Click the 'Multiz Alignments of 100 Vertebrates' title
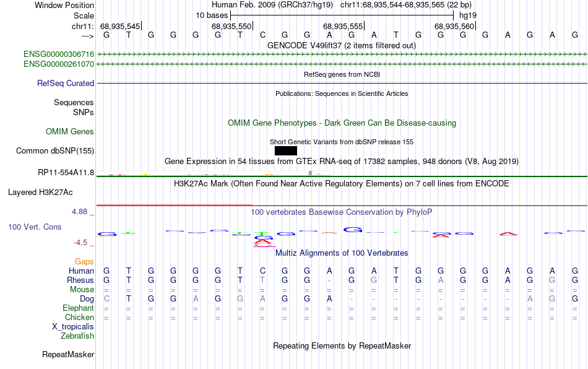 [x=342, y=253]
